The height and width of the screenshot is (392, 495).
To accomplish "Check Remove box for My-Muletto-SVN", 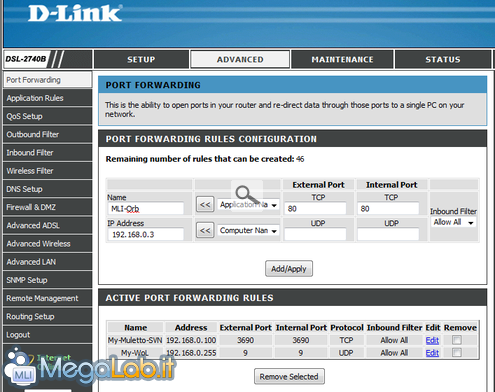I will pyautogui.click(x=457, y=340).
